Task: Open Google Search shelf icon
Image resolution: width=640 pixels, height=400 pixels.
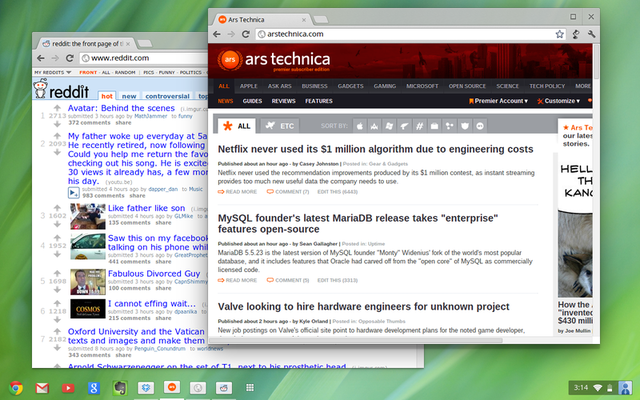Action: pyautogui.click(x=93, y=388)
